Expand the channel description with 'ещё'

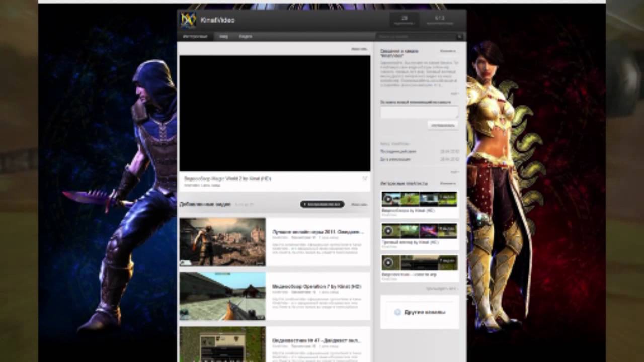pyautogui.click(x=454, y=93)
